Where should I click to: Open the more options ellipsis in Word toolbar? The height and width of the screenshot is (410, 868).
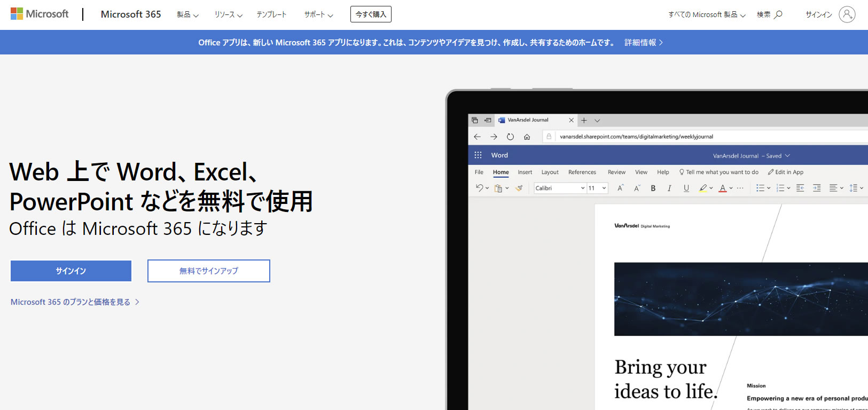(740, 188)
